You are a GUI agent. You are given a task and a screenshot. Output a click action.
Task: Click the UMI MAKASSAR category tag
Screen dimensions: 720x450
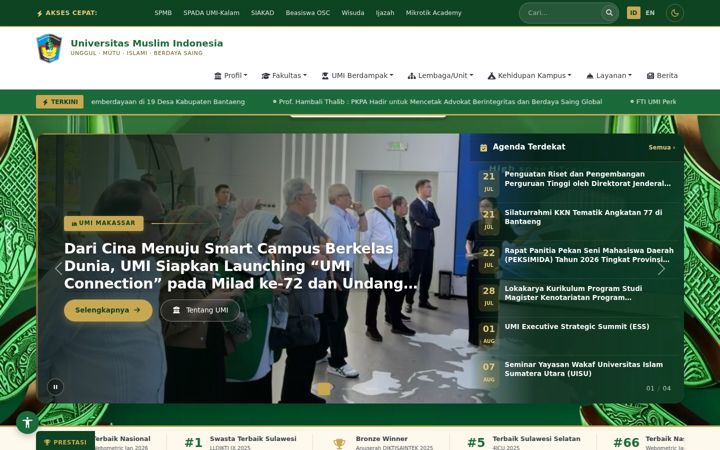click(104, 223)
